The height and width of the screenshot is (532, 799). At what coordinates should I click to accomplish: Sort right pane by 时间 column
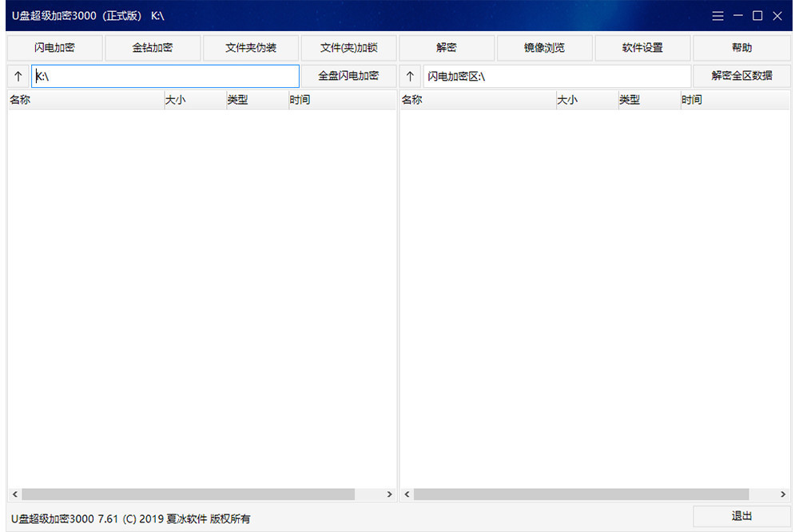(x=731, y=101)
